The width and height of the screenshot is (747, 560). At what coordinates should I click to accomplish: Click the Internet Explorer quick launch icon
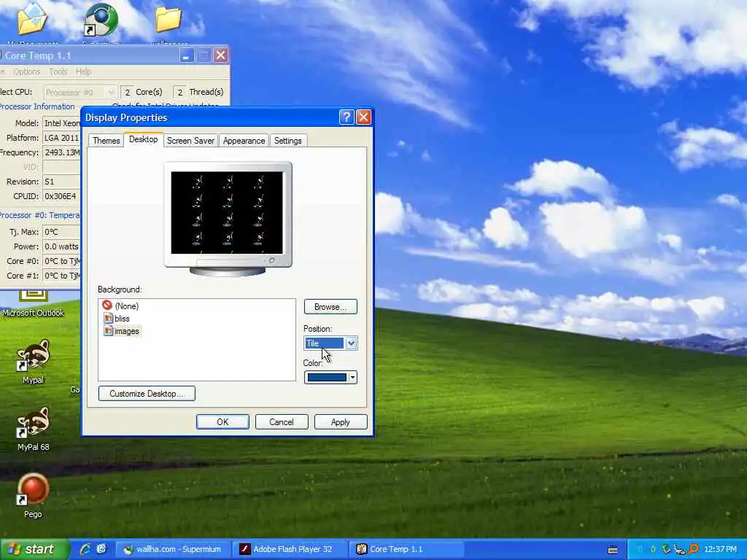click(x=86, y=549)
